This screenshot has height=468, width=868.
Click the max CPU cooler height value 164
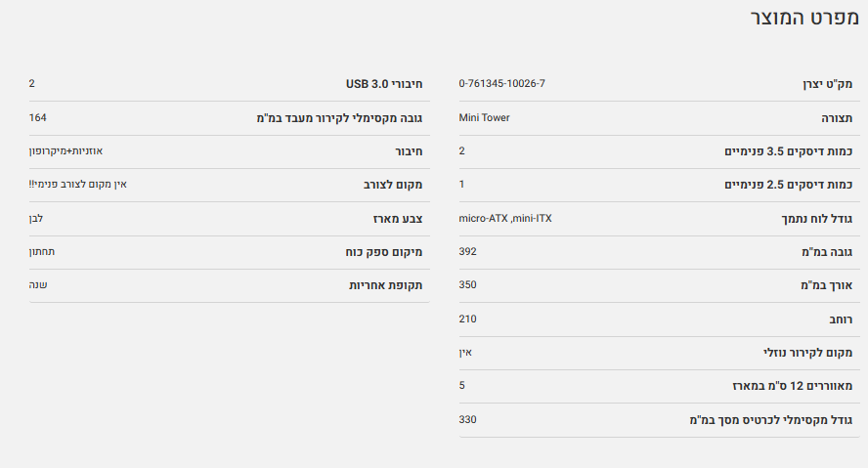[38, 118]
